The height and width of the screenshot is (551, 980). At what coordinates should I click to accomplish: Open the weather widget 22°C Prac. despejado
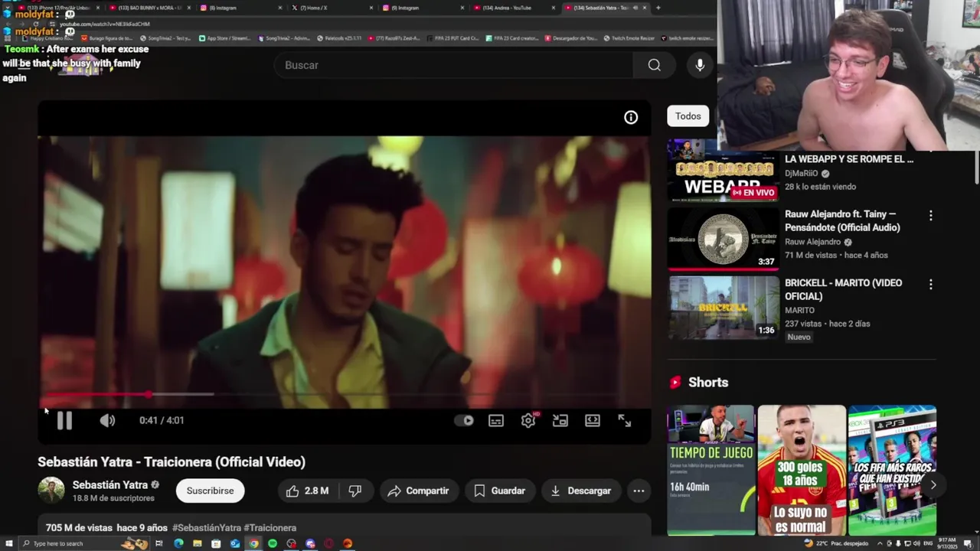click(x=836, y=543)
